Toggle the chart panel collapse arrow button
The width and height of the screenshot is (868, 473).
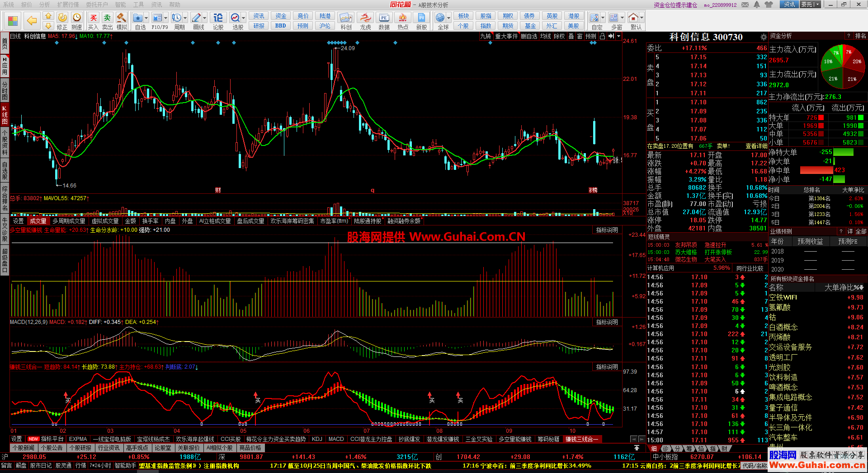(x=611, y=36)
